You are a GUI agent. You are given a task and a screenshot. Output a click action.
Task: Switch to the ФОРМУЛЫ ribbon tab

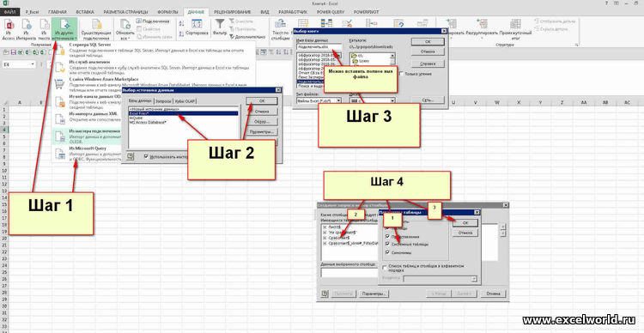pyautogui.click(x=167, y=12)
